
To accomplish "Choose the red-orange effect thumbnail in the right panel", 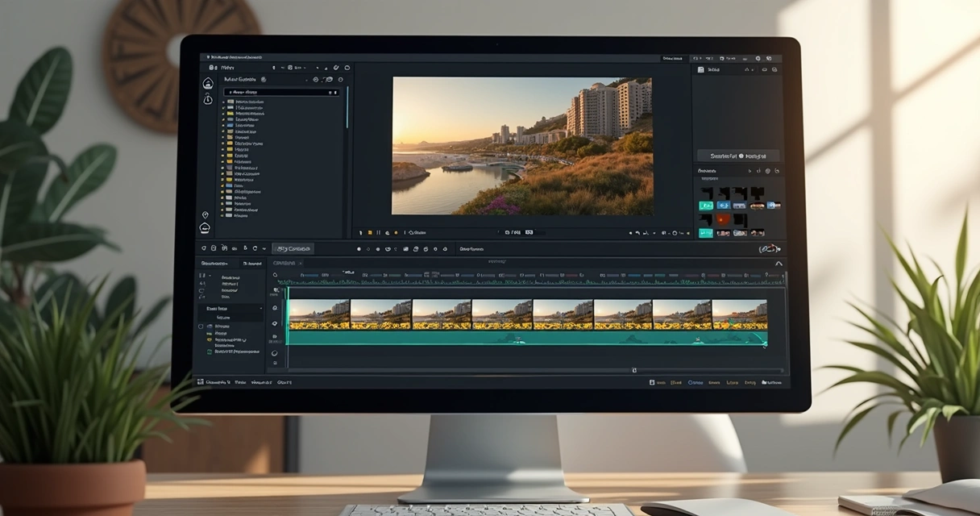I will coord(723,218).
